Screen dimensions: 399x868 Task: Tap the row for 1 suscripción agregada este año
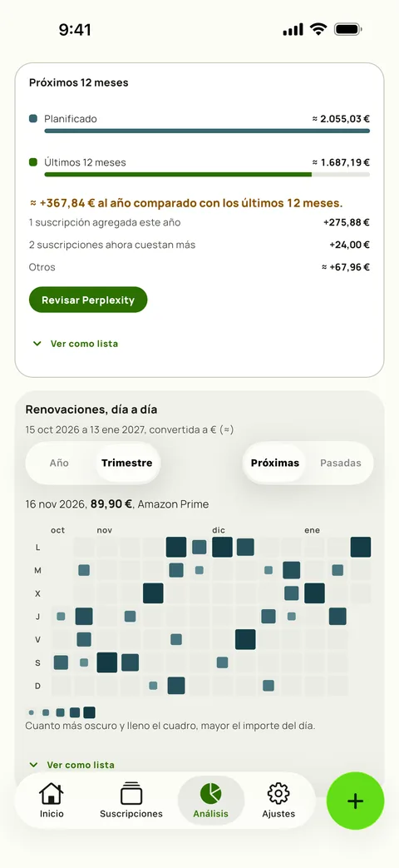click(x=199, y=222)
